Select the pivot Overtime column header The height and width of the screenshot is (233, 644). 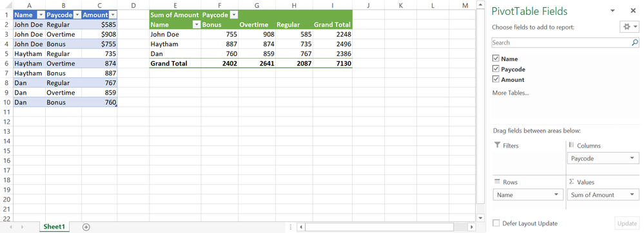[257, 24]
